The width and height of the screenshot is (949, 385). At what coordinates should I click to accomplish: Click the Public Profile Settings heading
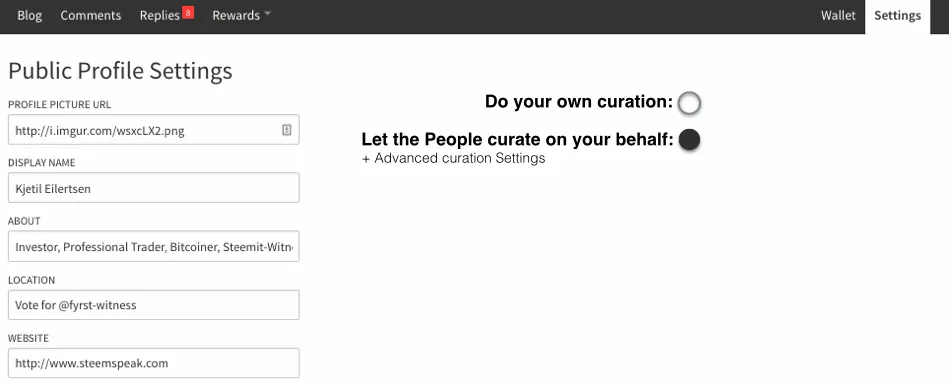(x=120, y=71)
